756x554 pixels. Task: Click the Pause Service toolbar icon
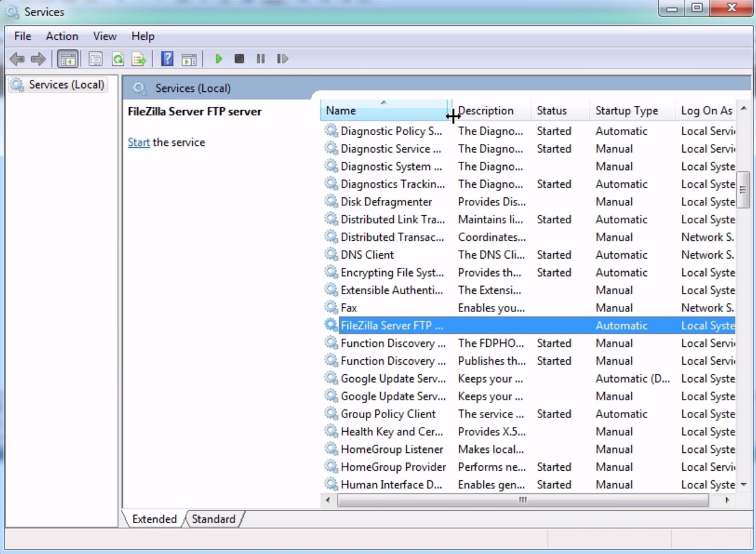click(260, 59)
